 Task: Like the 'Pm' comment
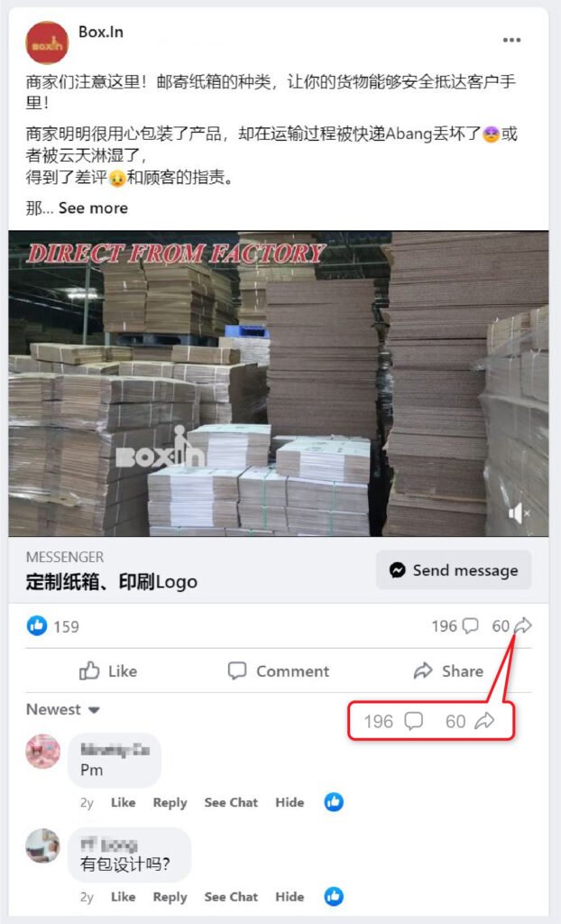(x=124, y=802)
